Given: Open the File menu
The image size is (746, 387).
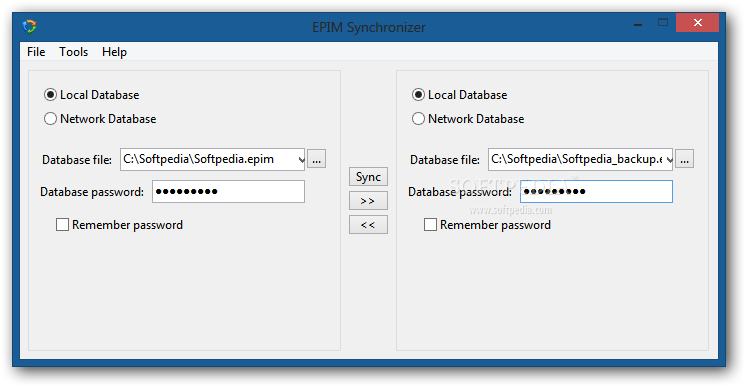Looking at the screenshot, I should point(36,52).
